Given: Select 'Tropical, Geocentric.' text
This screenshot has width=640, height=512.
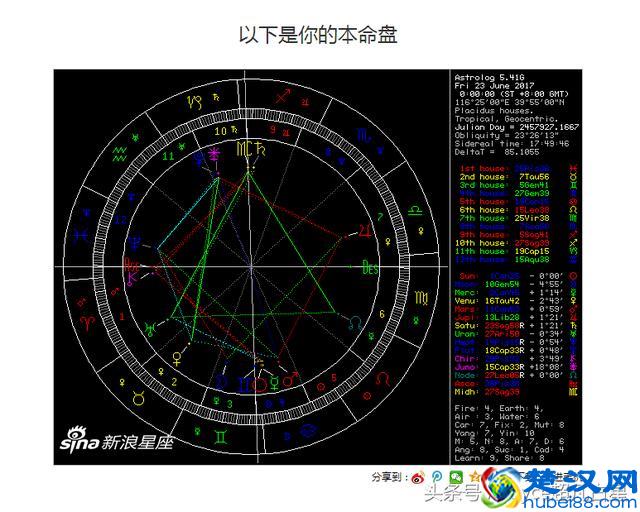Looking at the screenshot, I should point(507,119).
